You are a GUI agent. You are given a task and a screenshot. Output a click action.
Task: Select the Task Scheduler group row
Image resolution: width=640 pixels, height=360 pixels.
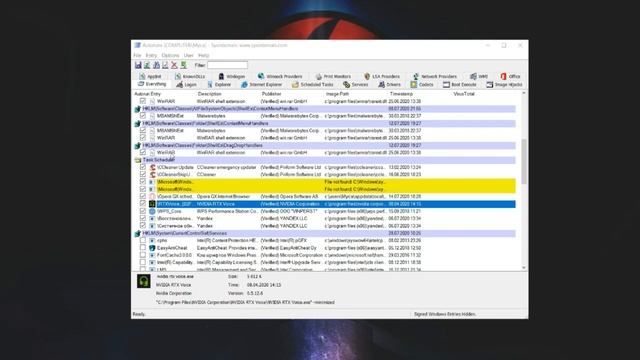tap(324, 160)
